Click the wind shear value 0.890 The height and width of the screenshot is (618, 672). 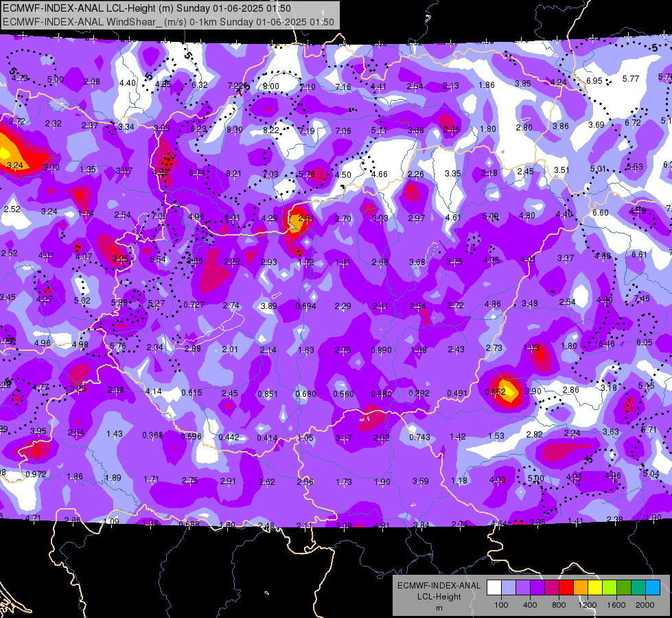click(x=381, y=350)
